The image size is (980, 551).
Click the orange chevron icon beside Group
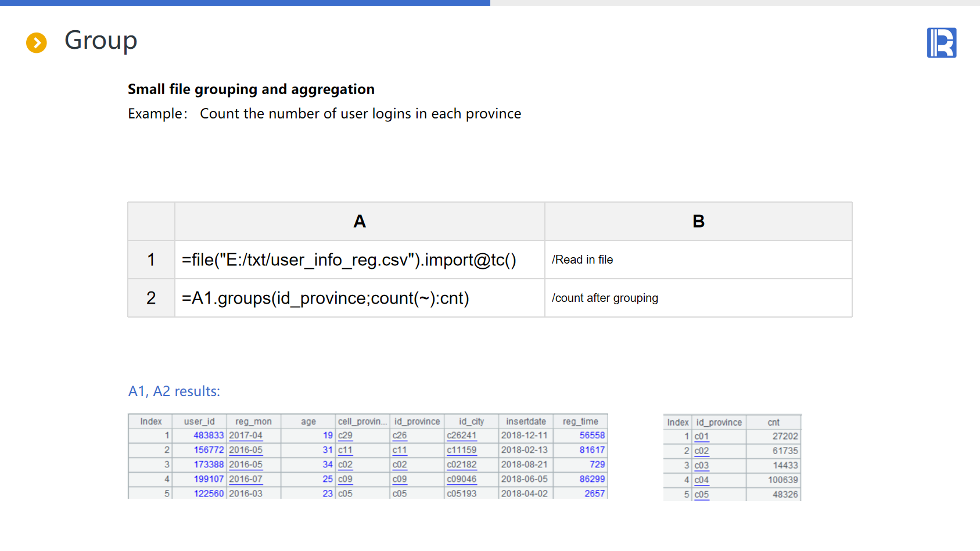[x=37, y=42]
